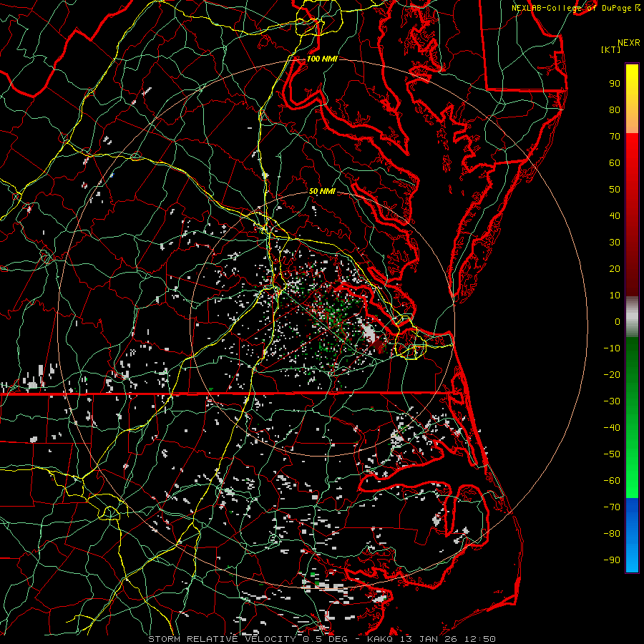Screen dimensions: 644x644
Task: Click the -80 value on velocity scale
Action: tap(612, 534)
